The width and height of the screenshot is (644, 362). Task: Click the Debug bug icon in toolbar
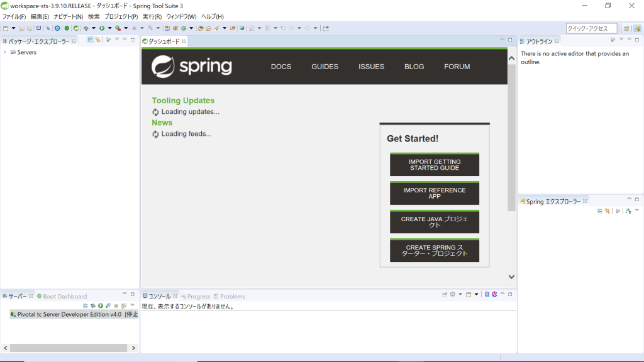(86, 28)
